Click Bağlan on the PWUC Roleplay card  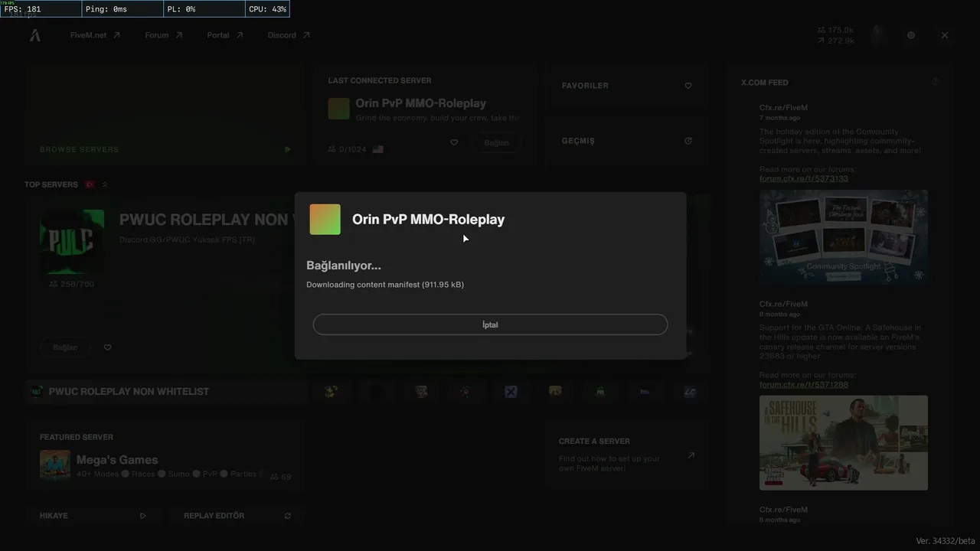coord(65,347)
